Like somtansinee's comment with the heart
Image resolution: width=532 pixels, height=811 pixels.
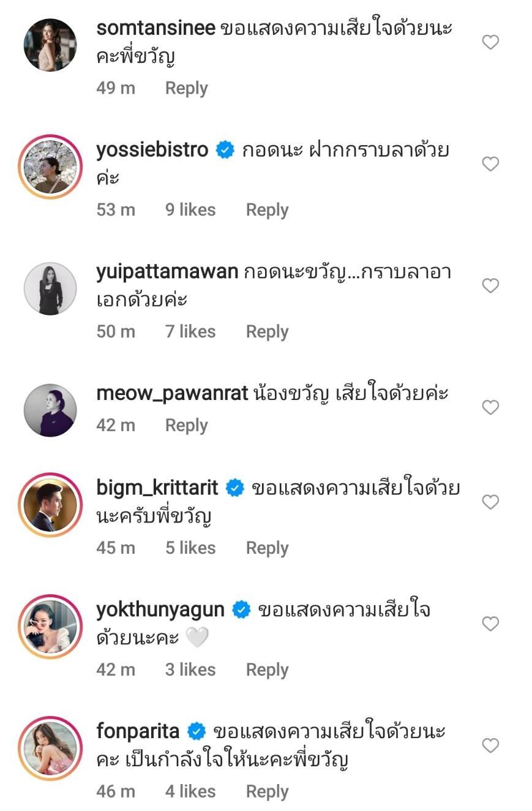490,42
